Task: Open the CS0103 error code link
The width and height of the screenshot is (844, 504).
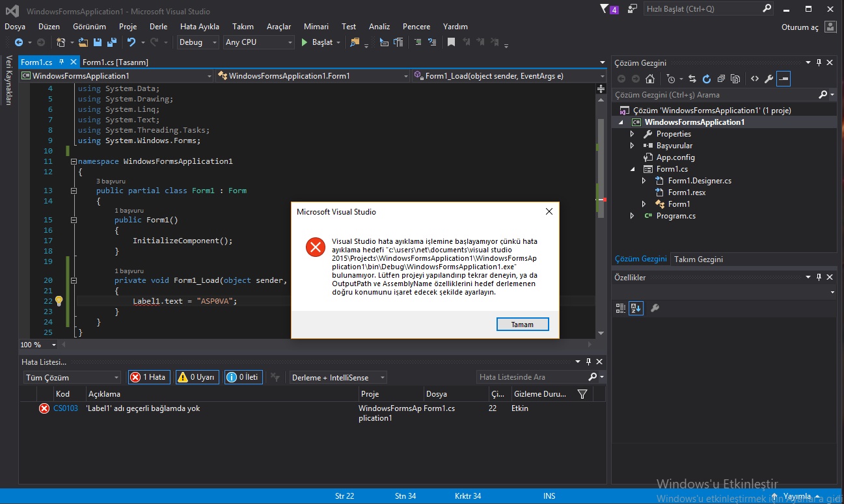Action: pos(66,408)
